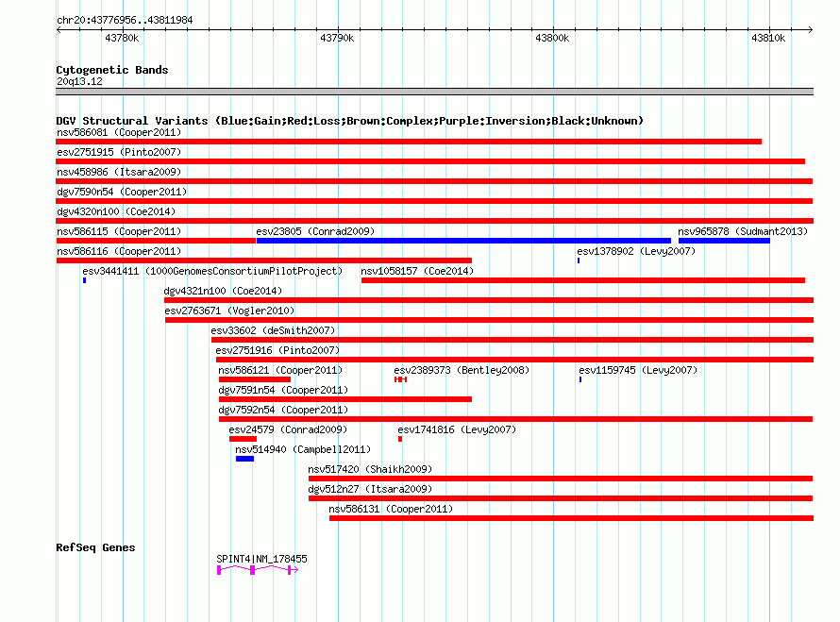
Task: Open dgv7592n54 (Cooper2011) variant label
Action: [283, 410]
